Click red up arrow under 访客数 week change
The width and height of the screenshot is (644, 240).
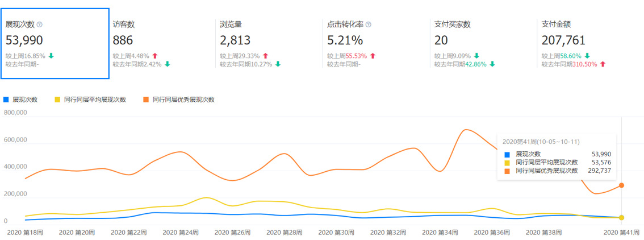tap(154, 56)
